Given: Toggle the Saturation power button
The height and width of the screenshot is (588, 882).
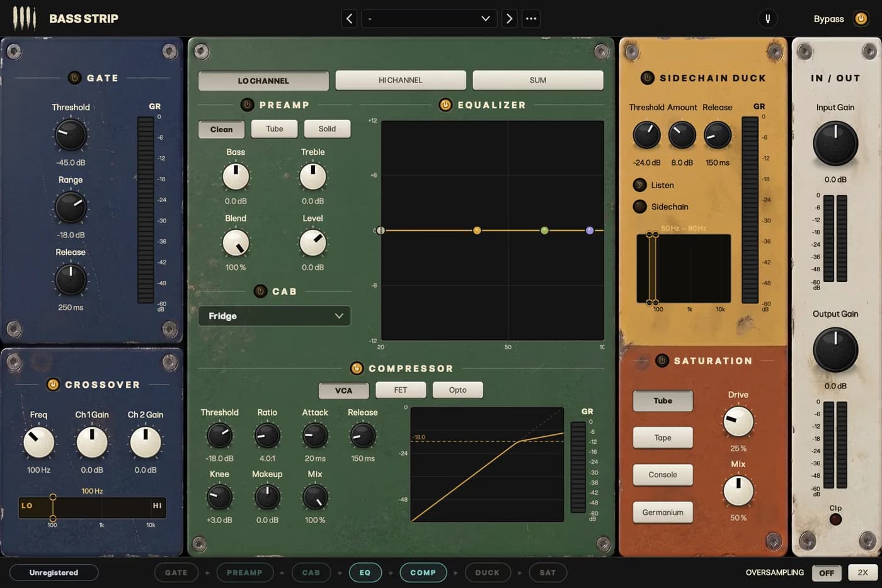Looking at the screenshot, I should (661, 361).
